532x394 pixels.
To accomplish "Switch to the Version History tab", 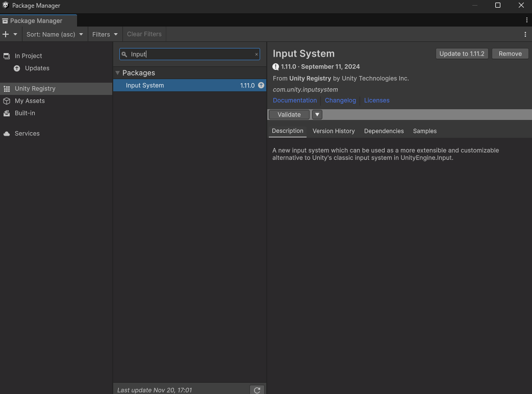I will pos(334,131).
